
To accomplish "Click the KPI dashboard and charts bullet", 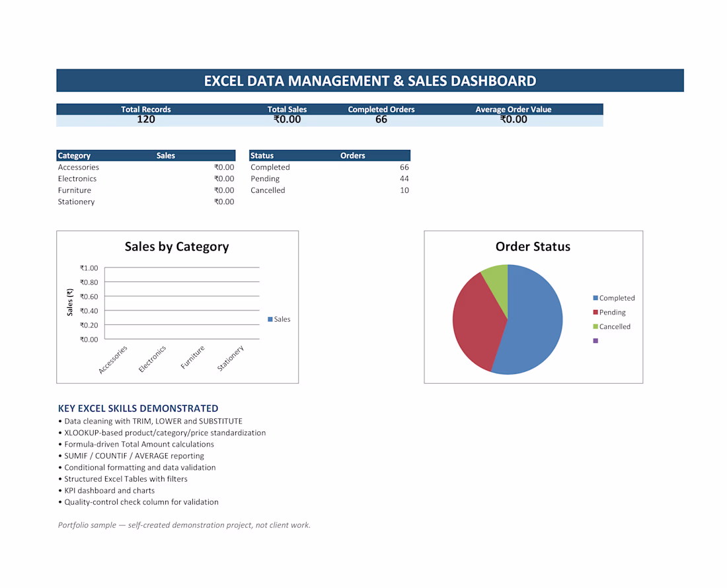I will tap(106, 491).
